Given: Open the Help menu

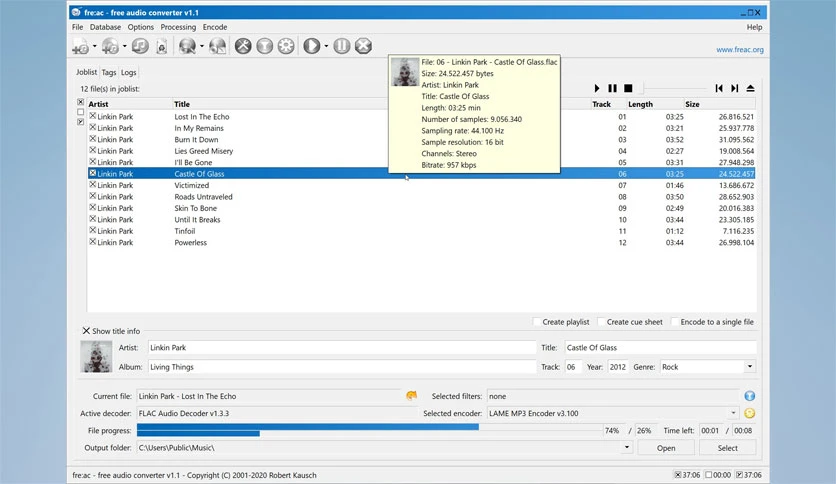Looking at the screenshot, I should point(754,27).
